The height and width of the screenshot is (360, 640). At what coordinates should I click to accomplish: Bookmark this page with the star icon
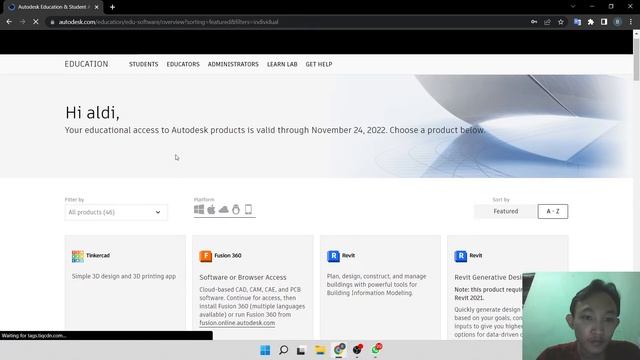[x=561, y=22]
